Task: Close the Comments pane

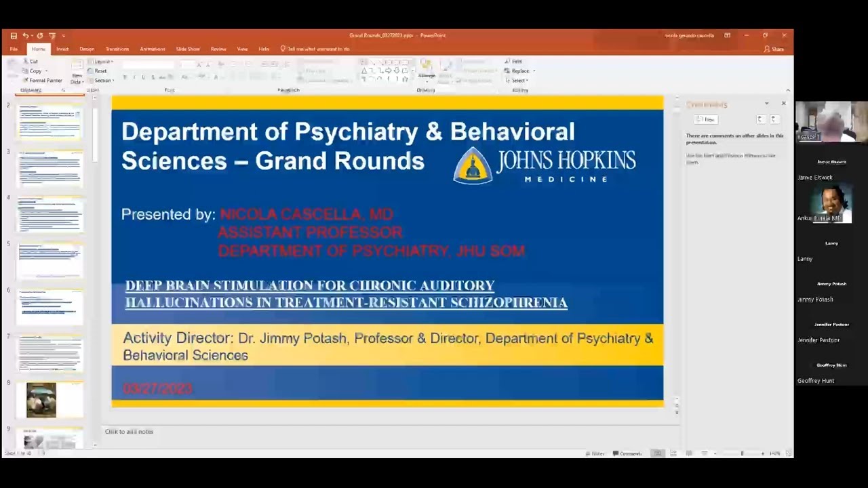Action: pyautogui.click(x=783, y=104)
